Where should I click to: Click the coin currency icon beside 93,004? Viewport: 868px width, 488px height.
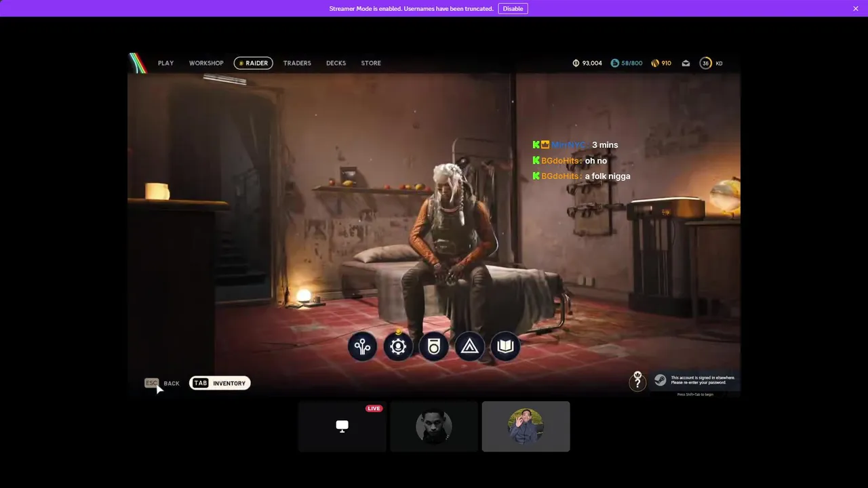(576, 63)
